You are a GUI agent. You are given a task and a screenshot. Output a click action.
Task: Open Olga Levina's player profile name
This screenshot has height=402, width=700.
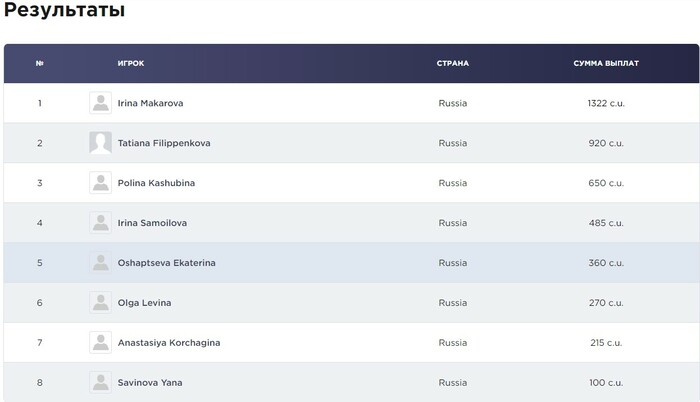pos(145,303)
